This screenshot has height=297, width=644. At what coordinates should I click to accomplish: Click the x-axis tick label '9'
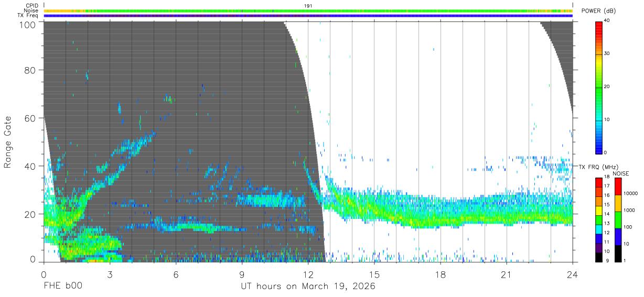(242, 274)
